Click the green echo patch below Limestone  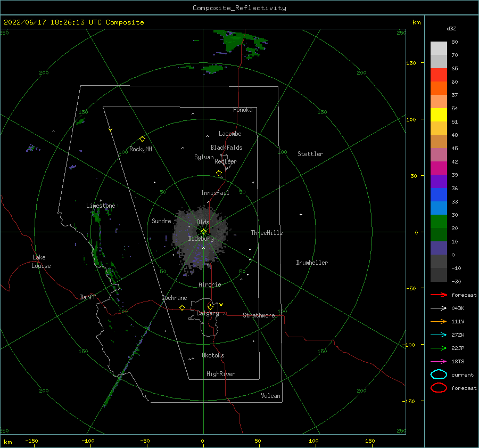(x=96, y=216)
